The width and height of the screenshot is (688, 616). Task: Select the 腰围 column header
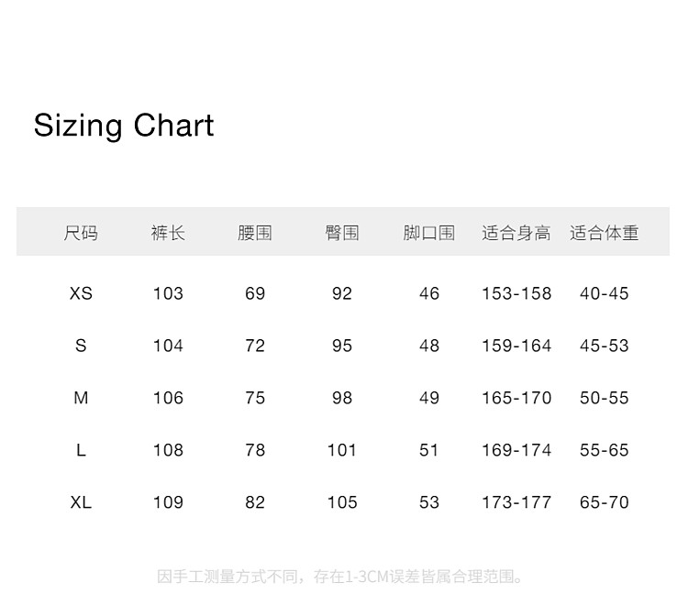(x=255, y=233)
